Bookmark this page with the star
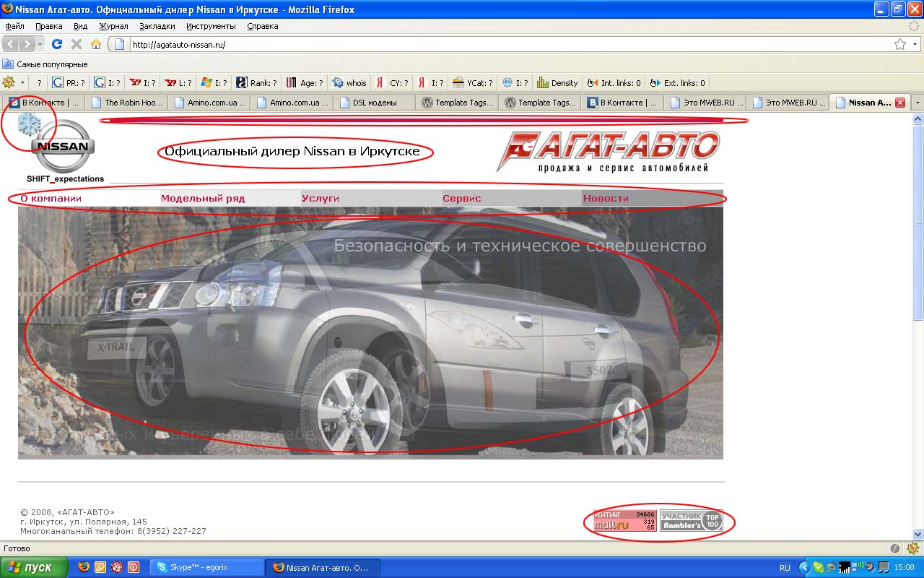Image resolution: width=924 pixels, height=578 pixels. (900, 44)
